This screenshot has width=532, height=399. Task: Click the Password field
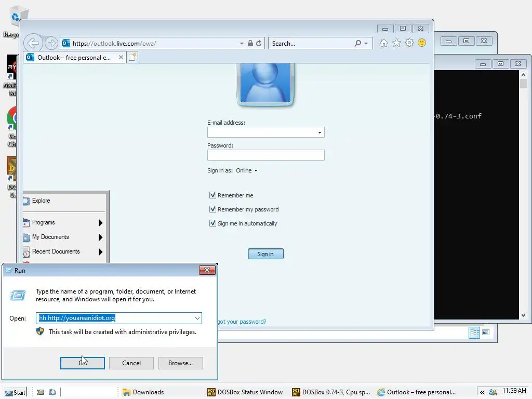tap(265, 155)
